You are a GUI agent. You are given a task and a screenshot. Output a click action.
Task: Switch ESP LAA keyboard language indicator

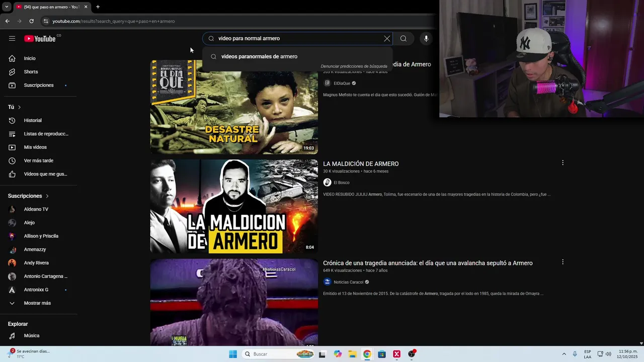(x=588, y=354)
